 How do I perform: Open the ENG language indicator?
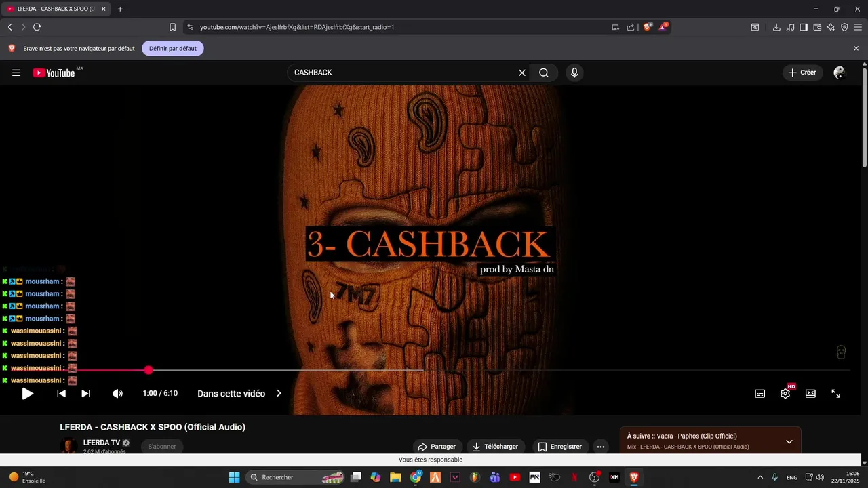792,477
